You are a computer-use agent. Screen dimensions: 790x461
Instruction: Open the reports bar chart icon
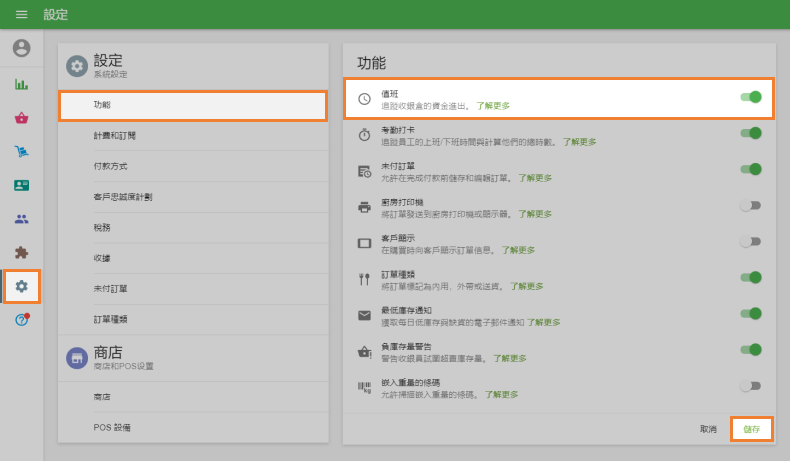pyautogui.click(x=21, y=84)
